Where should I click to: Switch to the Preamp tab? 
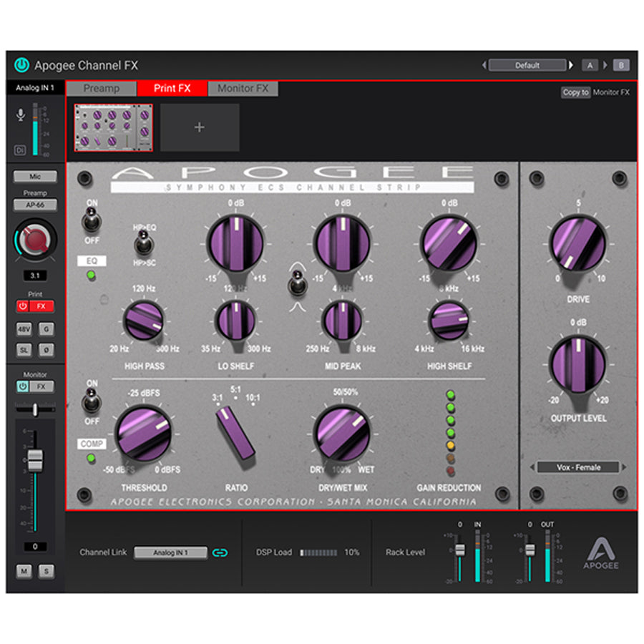click(103, 89)
